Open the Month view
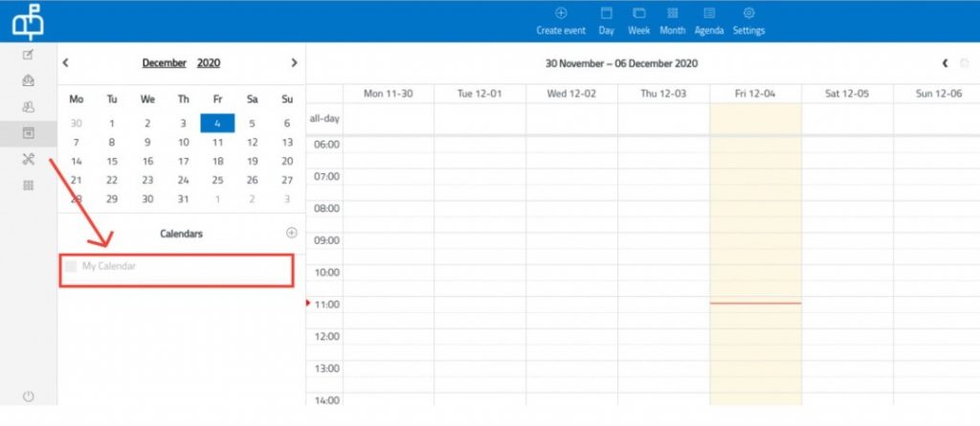This screenshot has width=980, height=426. (672, 14)
